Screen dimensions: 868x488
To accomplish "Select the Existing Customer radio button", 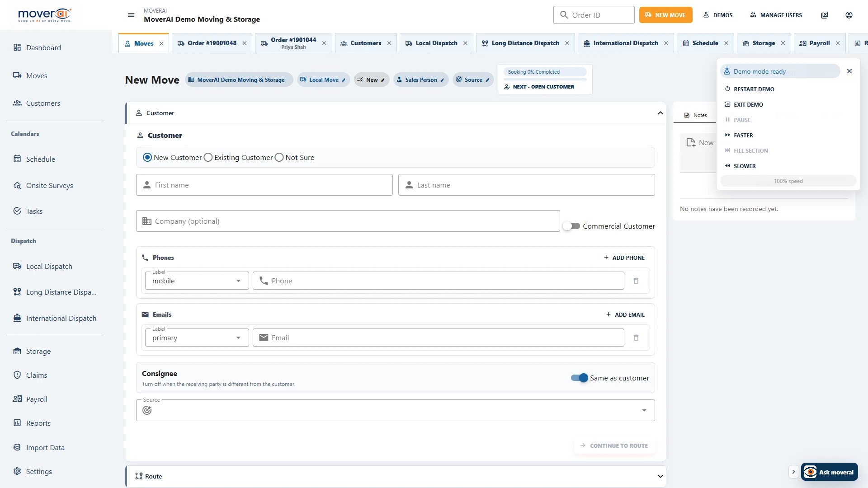I will pyautogui.click(x=208, y=157).
